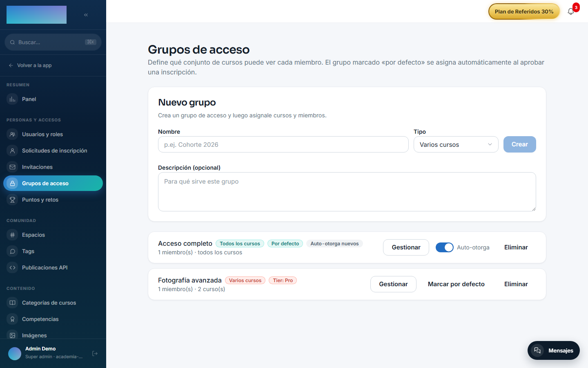
Task: Focus the Descripción textarea
Action: 347,192
